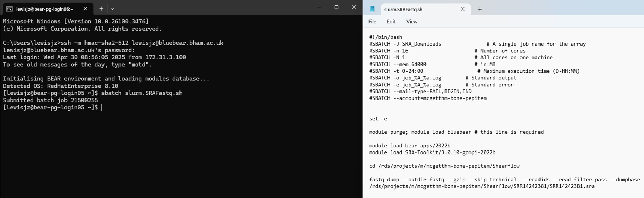Click the Notepad app icon
The width and height of the screenshot is (644, 198).
click(372, 9)
